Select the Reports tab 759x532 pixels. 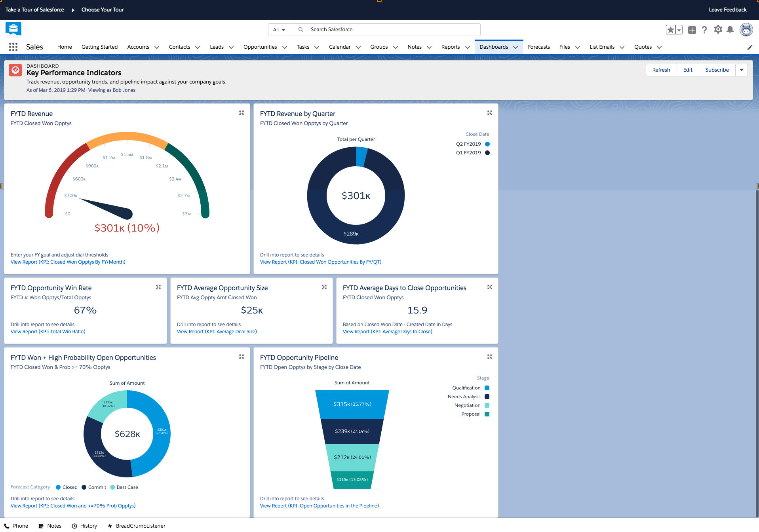tap(451, 47)
